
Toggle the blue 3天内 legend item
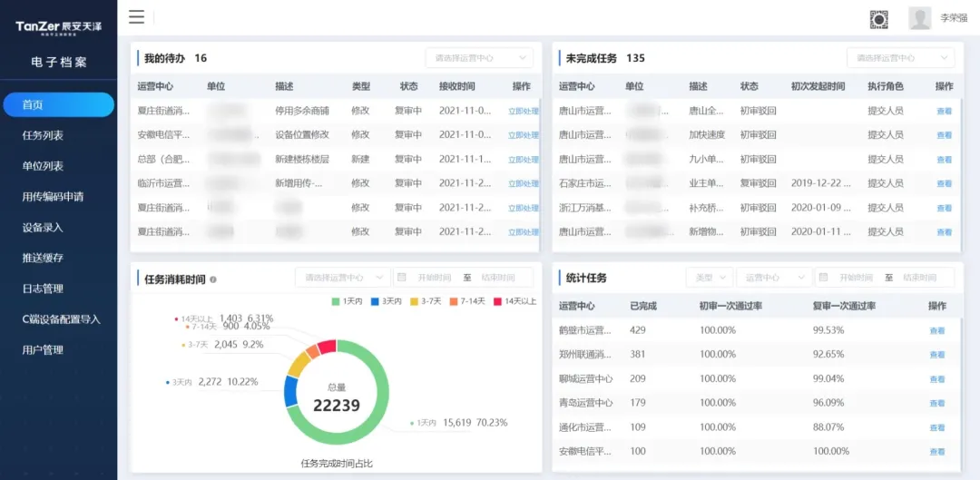point(390,301)
